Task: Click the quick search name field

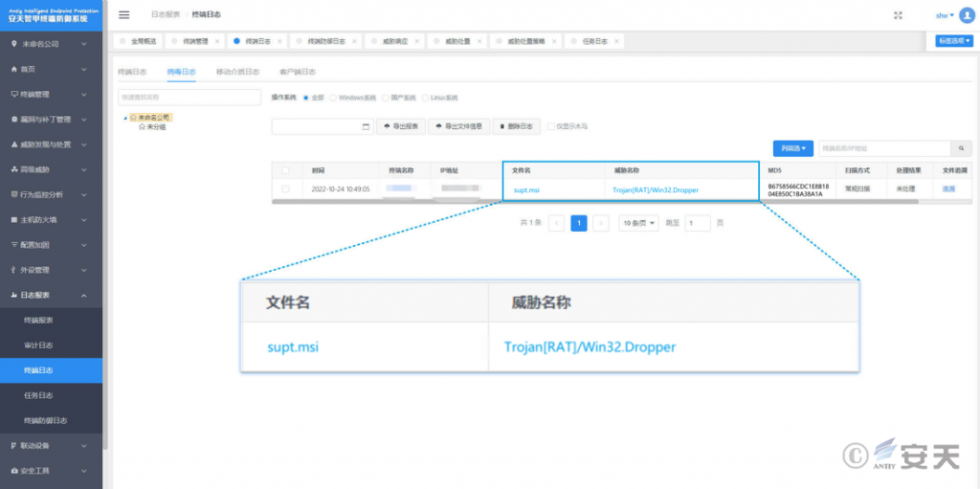Action: (x=189, y=98)
